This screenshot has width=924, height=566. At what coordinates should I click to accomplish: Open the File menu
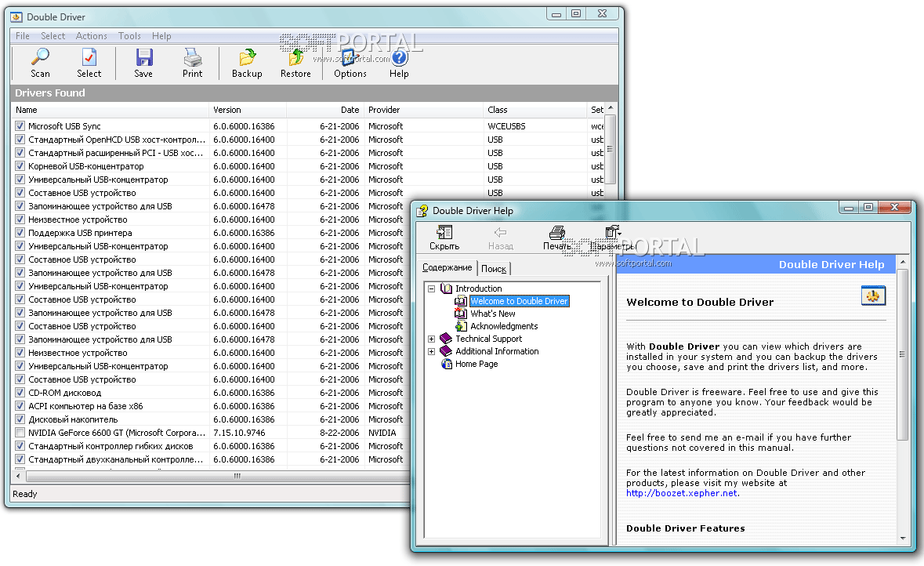coord(23,36)
